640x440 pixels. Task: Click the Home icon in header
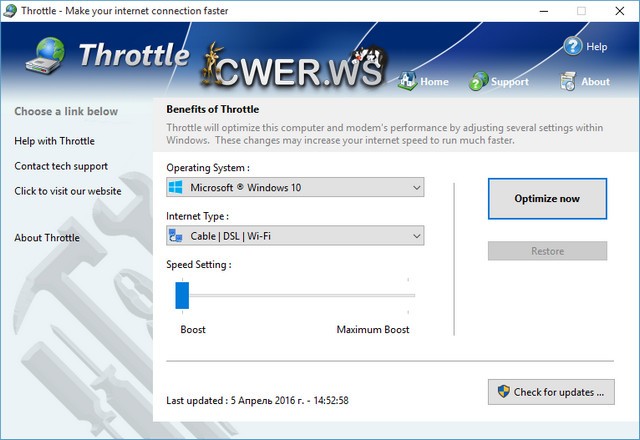(407, 81)
